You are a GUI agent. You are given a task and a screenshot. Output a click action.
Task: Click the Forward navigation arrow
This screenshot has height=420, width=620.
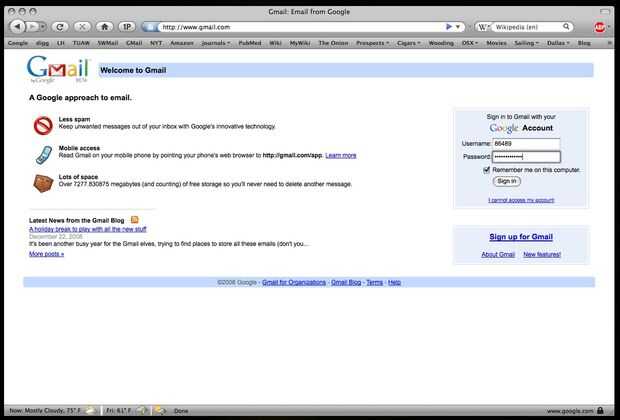[x=32, y=27]
